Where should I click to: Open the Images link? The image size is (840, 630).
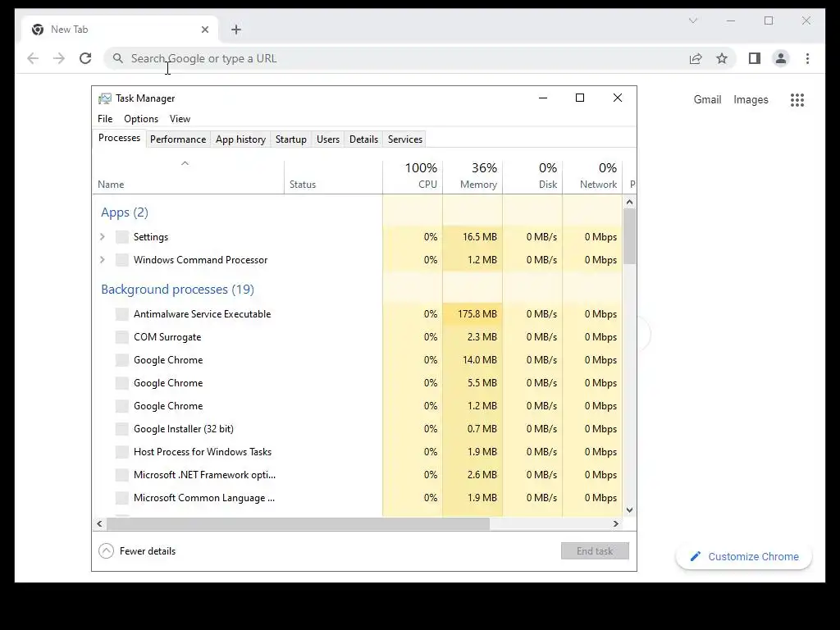pyautogui.click(x=751, y=99)
